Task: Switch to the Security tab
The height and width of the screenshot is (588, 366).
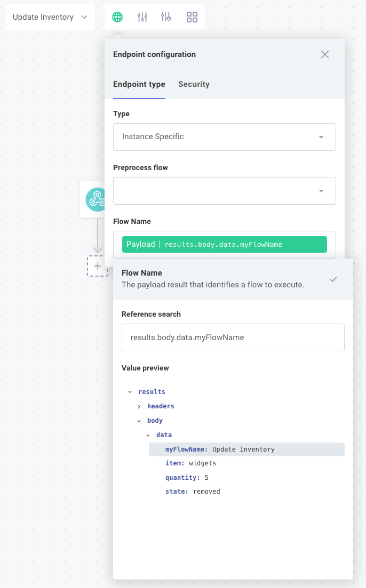Action: click(x=194, y=84)
